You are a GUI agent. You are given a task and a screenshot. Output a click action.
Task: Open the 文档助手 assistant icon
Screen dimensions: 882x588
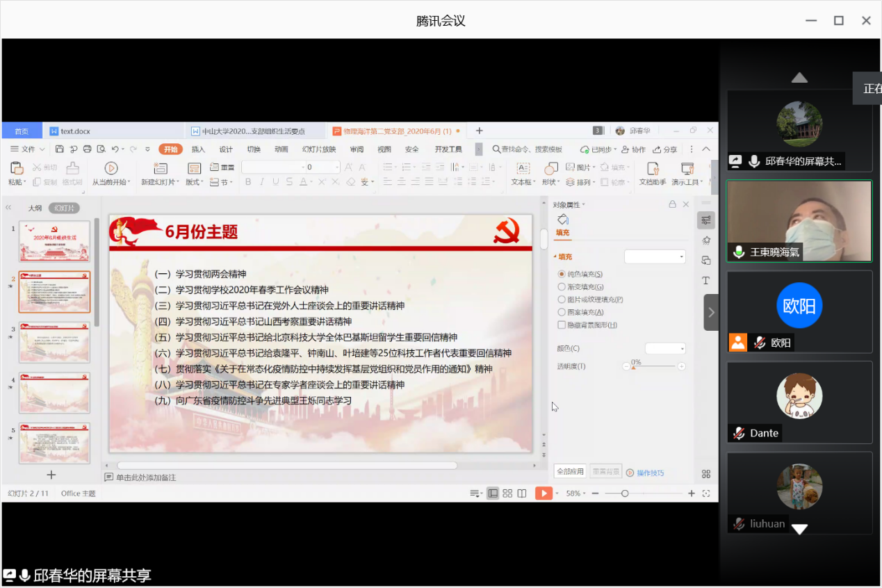651,168
